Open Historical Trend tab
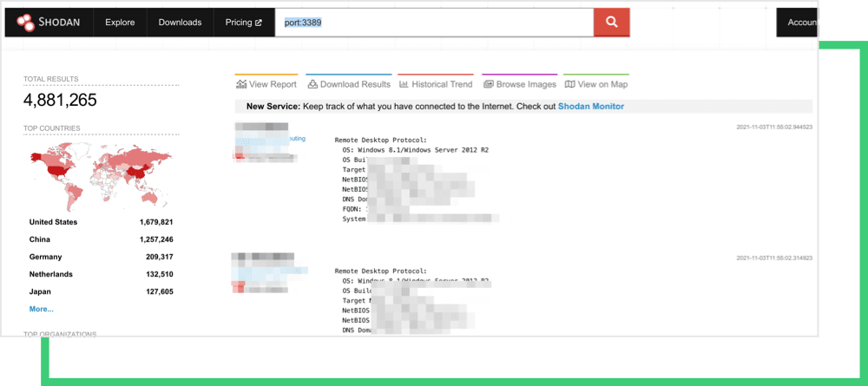Screen dimensions: 868x386 click(436, 84)
